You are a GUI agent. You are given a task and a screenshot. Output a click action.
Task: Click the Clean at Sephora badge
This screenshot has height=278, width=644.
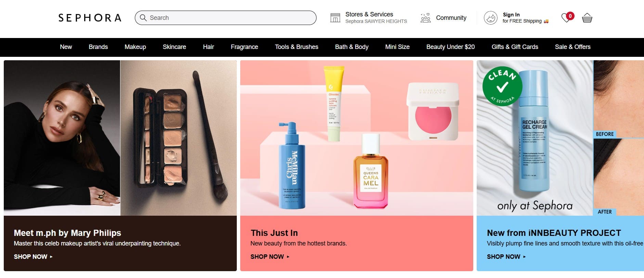(x=502, y=86)
